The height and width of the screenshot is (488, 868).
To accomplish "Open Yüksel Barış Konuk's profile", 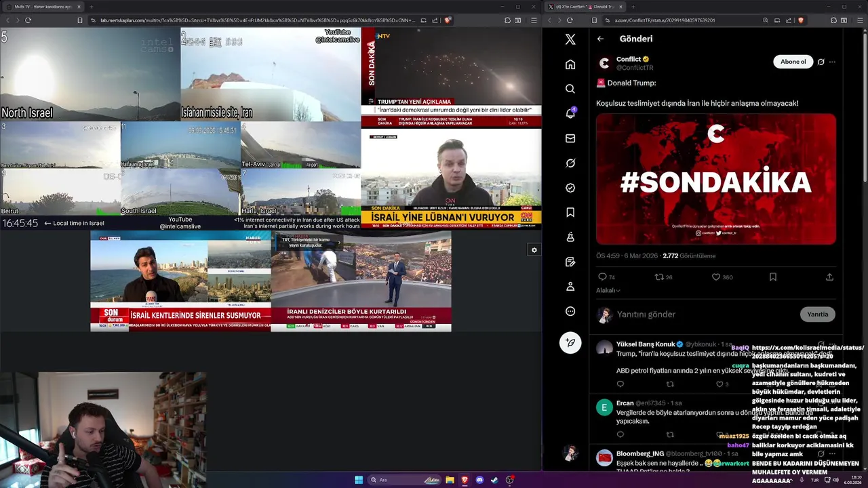I will coord(646,344).
